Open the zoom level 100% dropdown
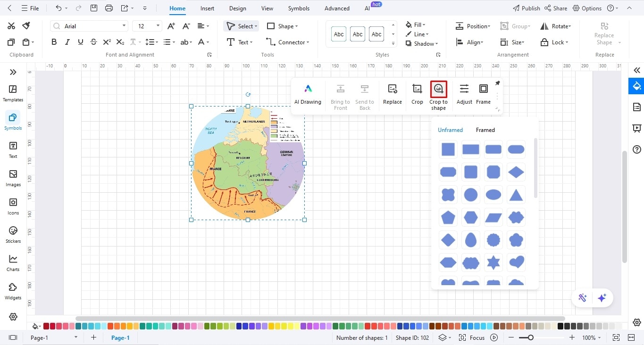The width and height of the screenshot is (644, 345). [592, 337]
